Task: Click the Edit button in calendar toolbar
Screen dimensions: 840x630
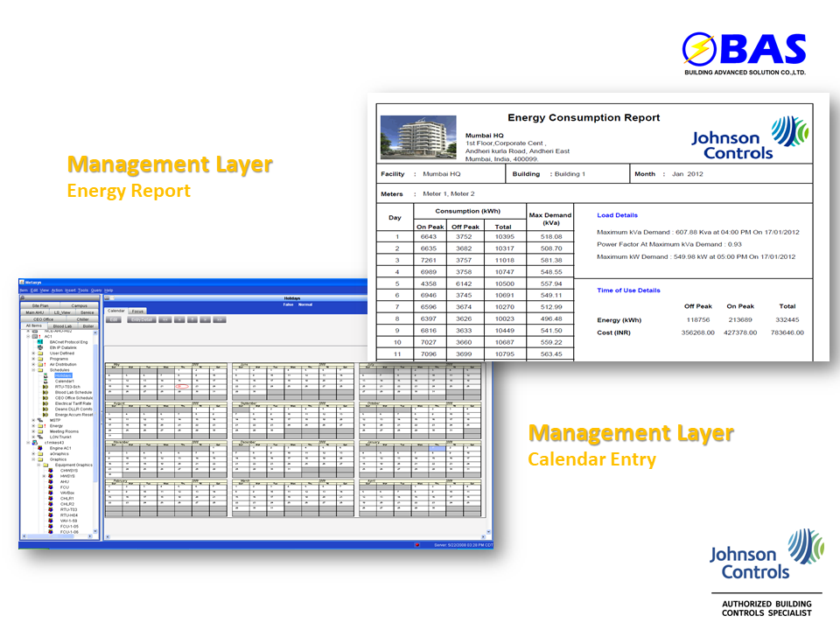Action: tap(114, 320)
